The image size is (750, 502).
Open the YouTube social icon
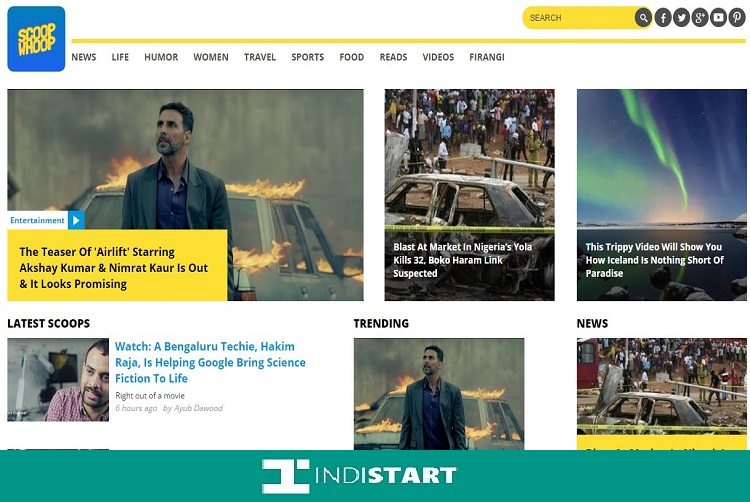pyautogui.click(x=718, y=18)
